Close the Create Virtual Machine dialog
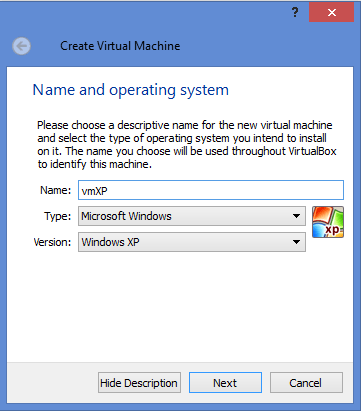This screenshot has height=411, width=361. click(x=331, y=13)
